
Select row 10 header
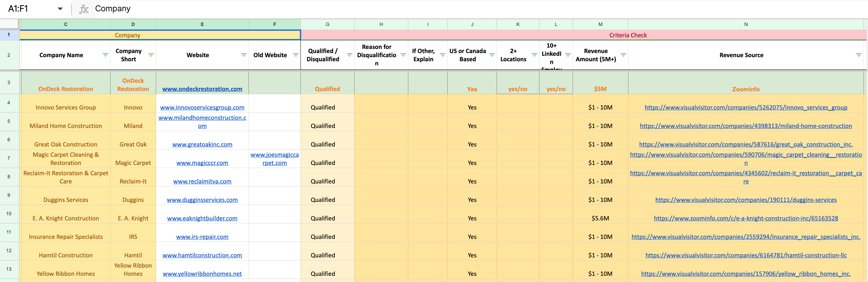pyautogui.click(x=9, y=214)
